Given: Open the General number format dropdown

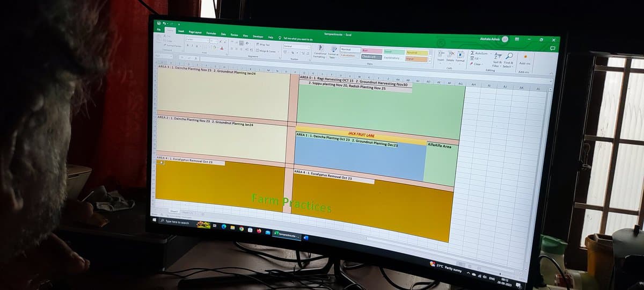Looking at the screenshot, I should (x=297, y=47).
